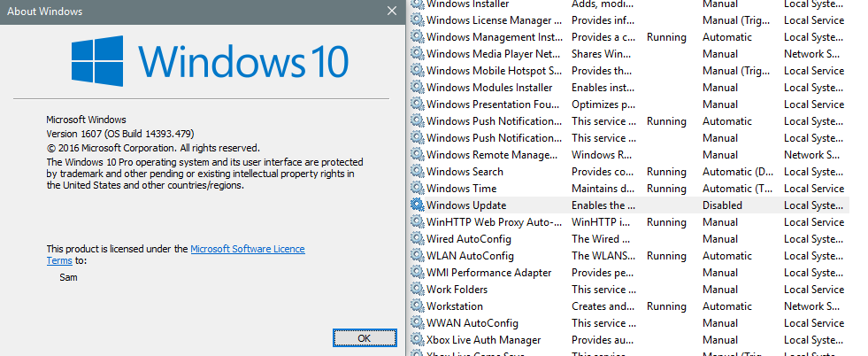Viewport: 868px width, 356px height.
Task: Click the Running status in the Workstation row
Action: pos(666,306)
